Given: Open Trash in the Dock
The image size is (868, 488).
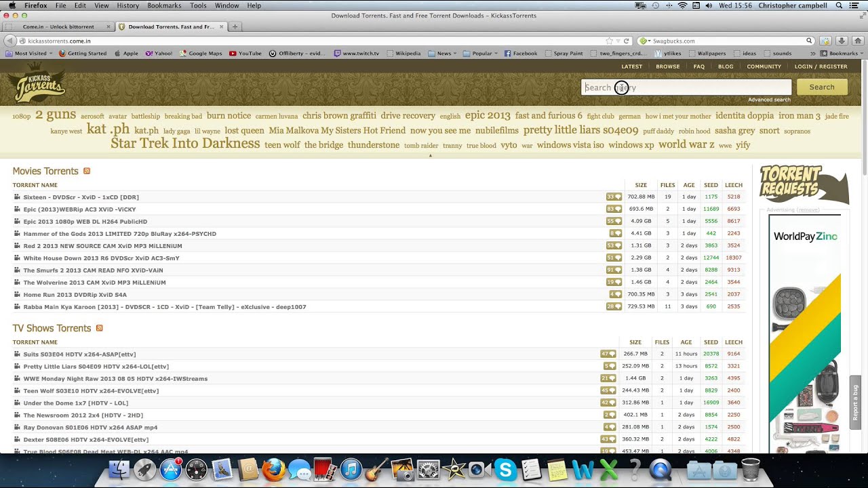Looking at the screenshot, I should 751,469.
